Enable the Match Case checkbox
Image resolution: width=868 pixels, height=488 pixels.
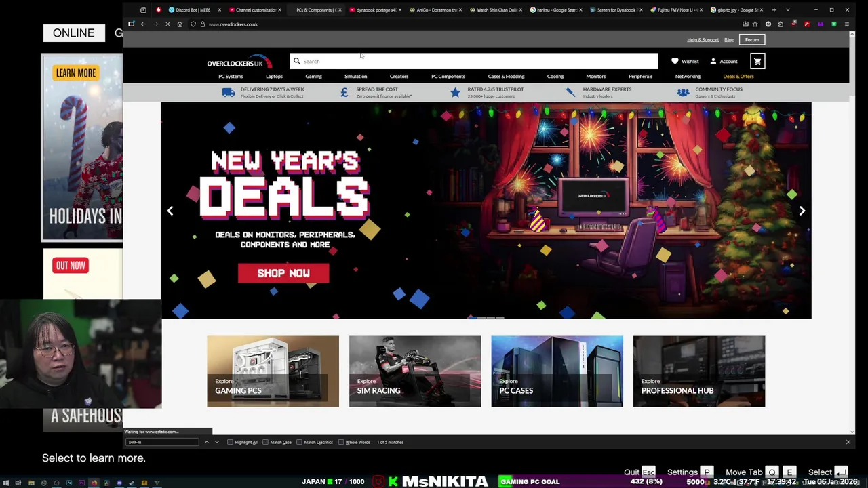[x=265, y=442]
